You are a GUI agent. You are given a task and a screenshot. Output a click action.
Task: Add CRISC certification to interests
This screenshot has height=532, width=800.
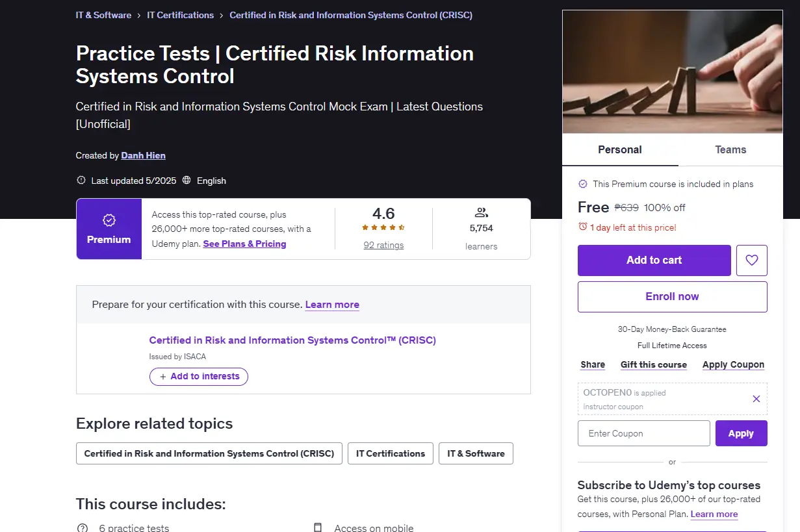(199, 377)
